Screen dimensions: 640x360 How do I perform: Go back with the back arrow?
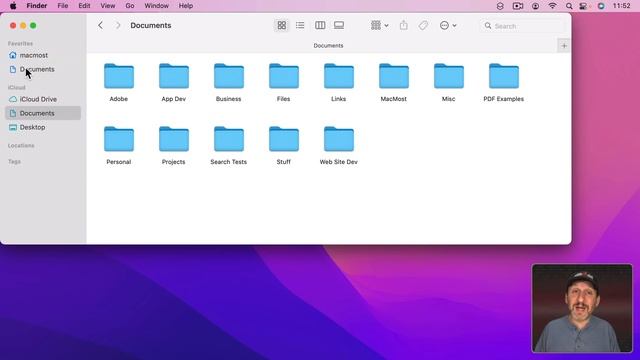pos(100,25)
